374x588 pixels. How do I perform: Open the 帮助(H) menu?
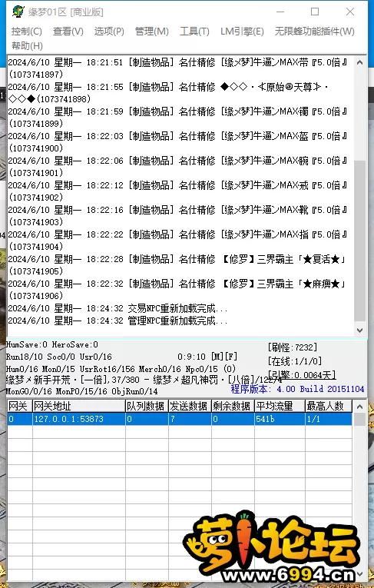click(x=27, y=46)
